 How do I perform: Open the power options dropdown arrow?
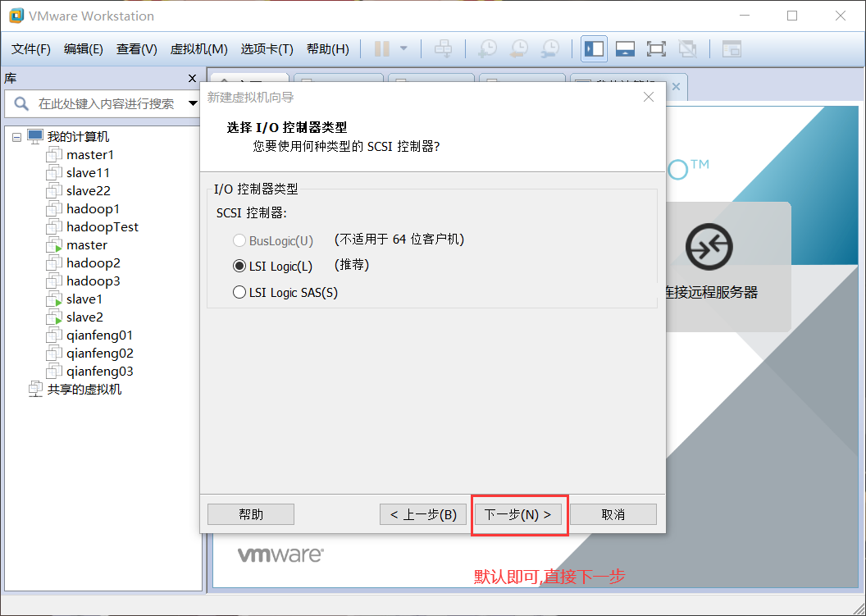coord(403,48)
